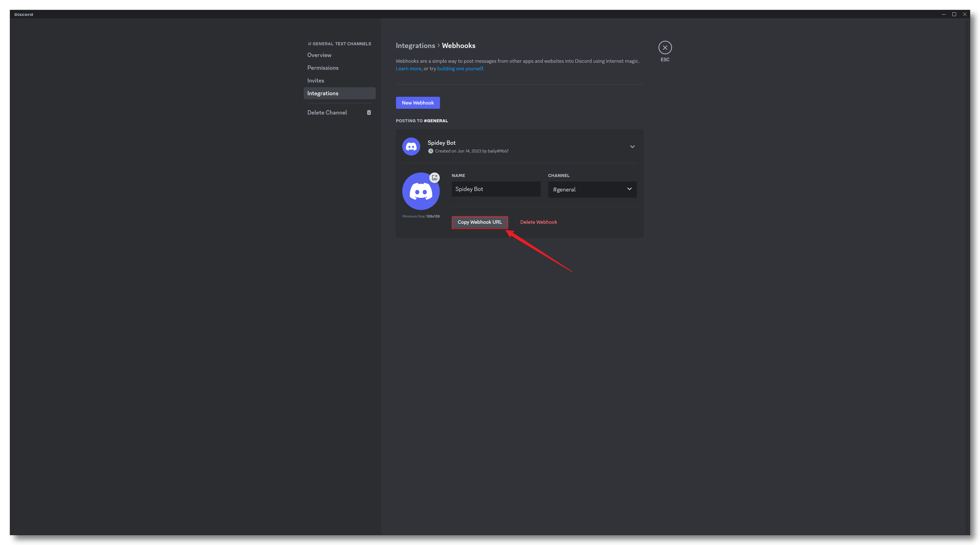Viewport: 980px width, 545px height.
Task: Click the webhook Name input field
Action: tap(495, 189)
